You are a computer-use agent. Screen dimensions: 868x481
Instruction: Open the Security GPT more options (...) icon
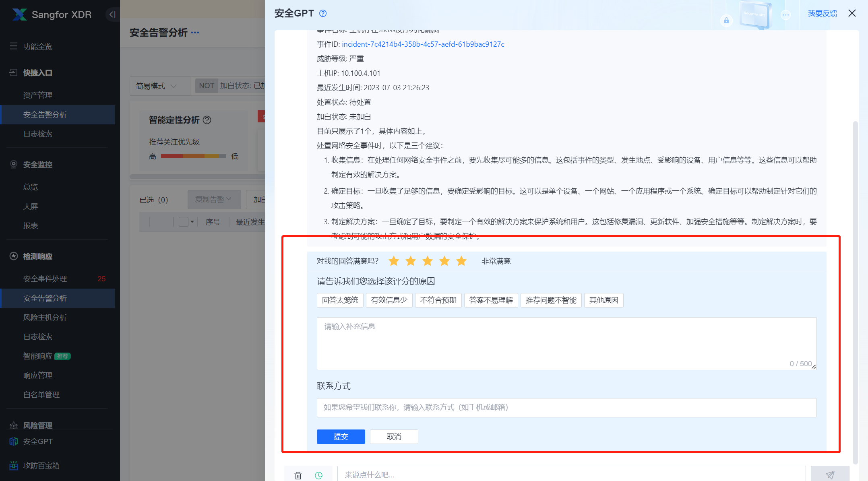coord(785,14)
